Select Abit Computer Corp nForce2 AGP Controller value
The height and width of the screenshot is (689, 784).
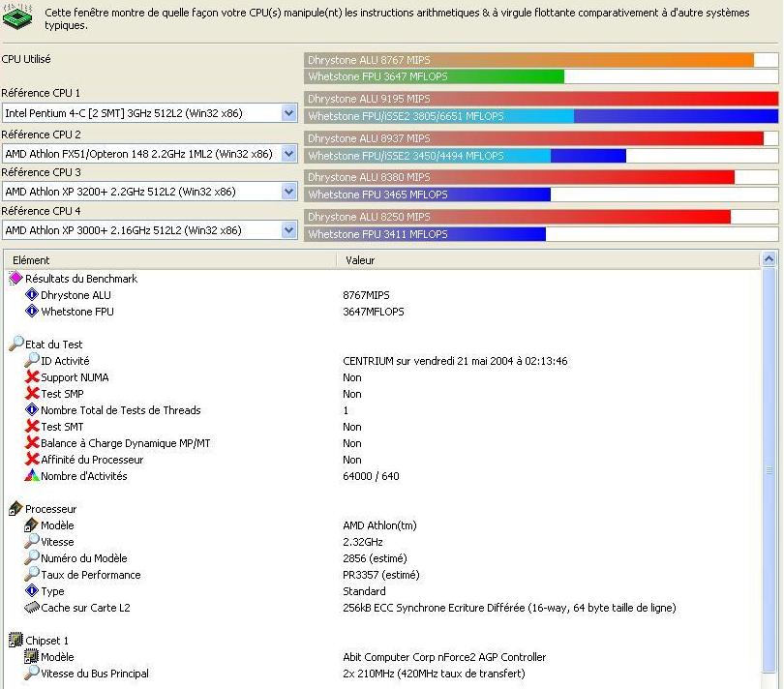[x=444, y=657]
